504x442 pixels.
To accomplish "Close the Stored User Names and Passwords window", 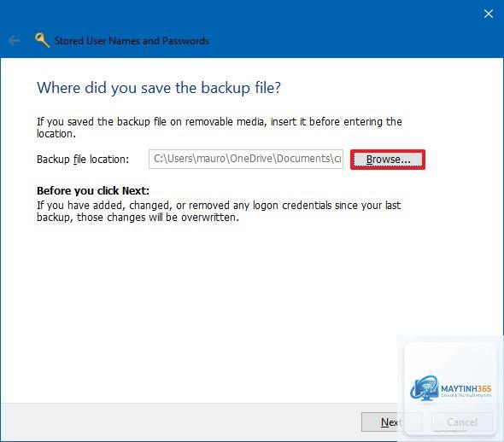I will click(489, 14).
